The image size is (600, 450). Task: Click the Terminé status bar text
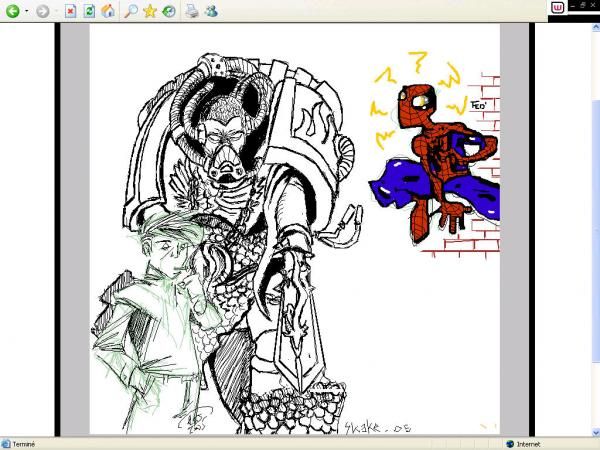tap(24, 444)
